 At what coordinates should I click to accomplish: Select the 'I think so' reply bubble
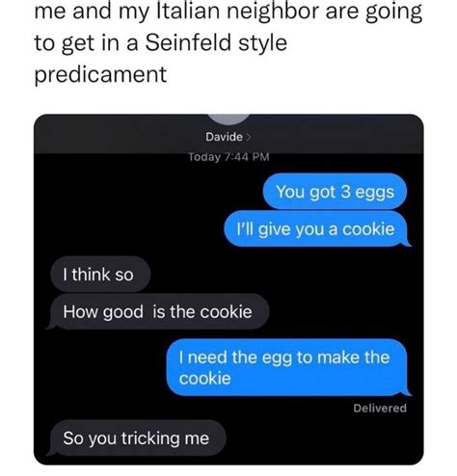[x=100, y=275]
